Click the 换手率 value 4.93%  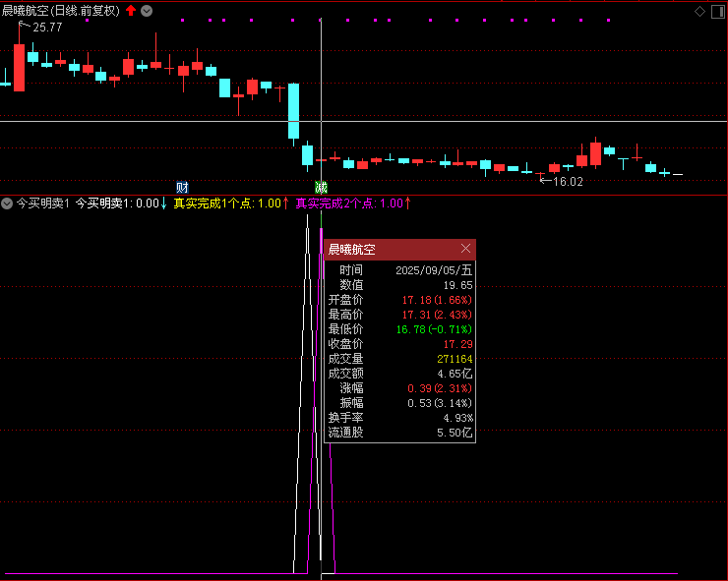tap(457, 418)
